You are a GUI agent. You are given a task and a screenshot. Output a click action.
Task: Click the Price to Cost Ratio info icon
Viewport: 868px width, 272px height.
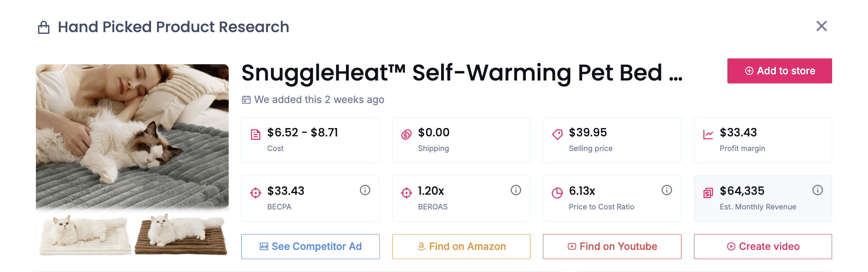[666, 190]
